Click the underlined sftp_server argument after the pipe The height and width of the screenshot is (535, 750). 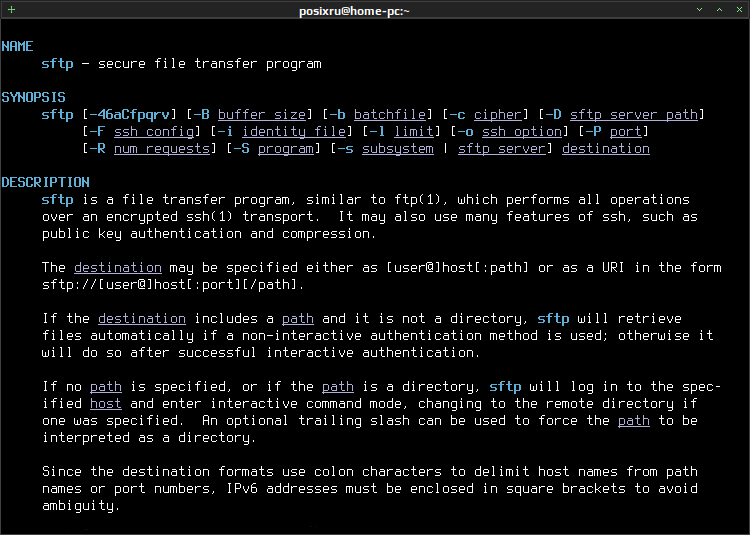click(x=502, y=149)
